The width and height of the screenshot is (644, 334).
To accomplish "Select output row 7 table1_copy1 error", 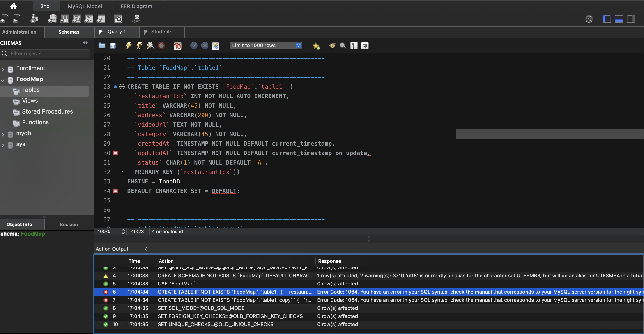I will (x=369, y=300).
